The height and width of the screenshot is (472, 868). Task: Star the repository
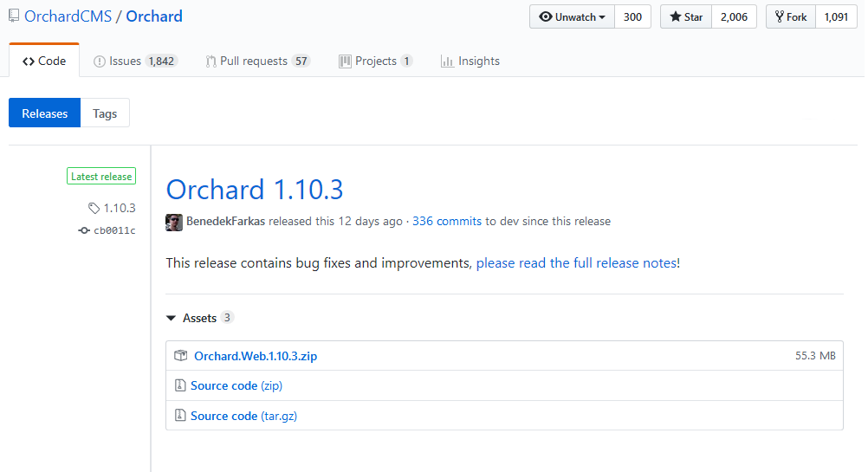(686, 17)
